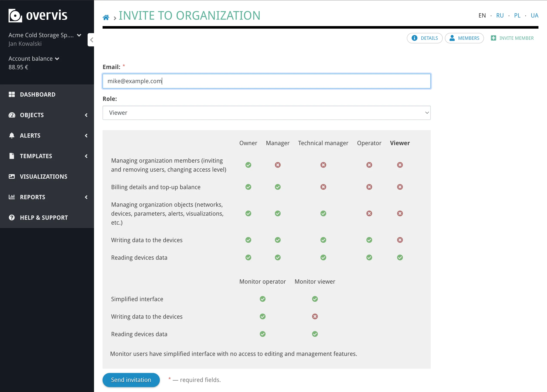Open the Role dropdown showing Viewer
This screenshot has height=392, width=547.
[x=266, y=113]
